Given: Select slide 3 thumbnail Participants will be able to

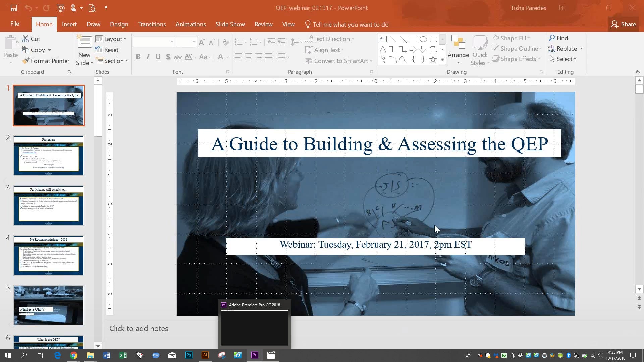Looking at the screenshot, I should point(49,205).
